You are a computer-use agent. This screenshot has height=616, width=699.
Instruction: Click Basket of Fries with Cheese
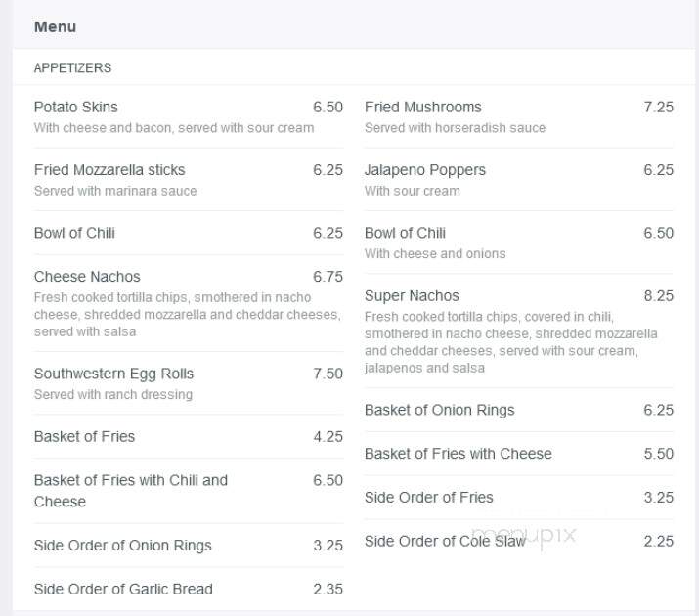click(458, 454)
